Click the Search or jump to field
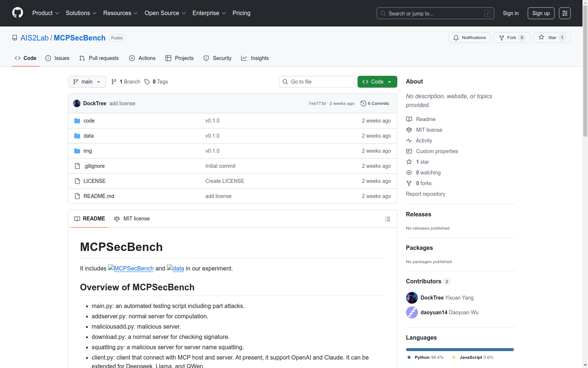The width and height of the screenshot is (588, 368). (x=435, y=13)
